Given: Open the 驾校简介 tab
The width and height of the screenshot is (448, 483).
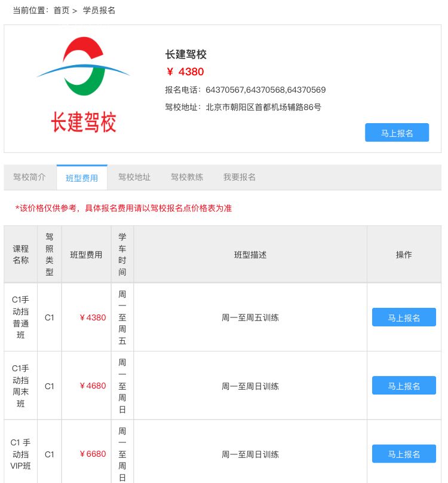Looking at the screenshot, I should click(30, 178).
